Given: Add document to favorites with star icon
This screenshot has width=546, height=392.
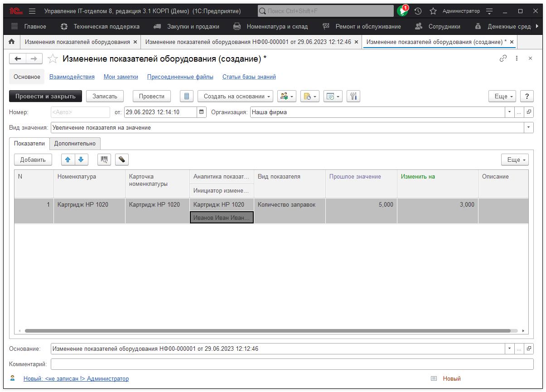Looking at the screenshot, I should 53,59.
